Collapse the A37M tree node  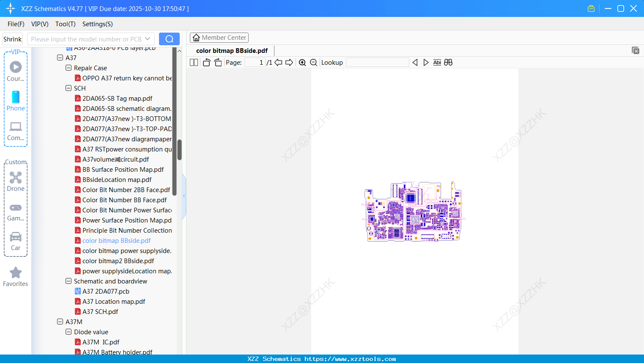[x=60, y=322]
